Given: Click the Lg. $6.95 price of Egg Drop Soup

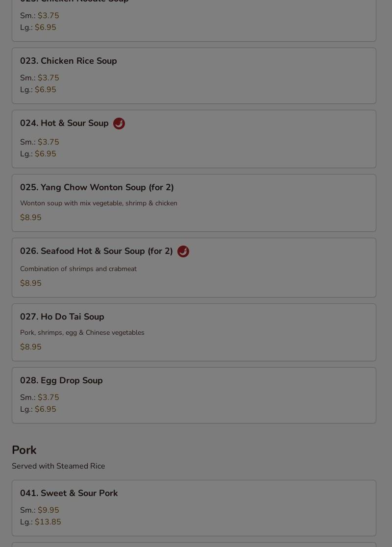Looking at the screenshot, I should 38,409.
